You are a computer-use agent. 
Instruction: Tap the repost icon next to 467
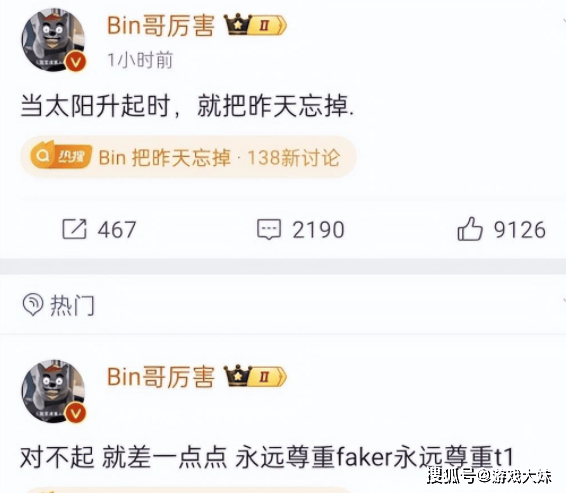point(74,229)
